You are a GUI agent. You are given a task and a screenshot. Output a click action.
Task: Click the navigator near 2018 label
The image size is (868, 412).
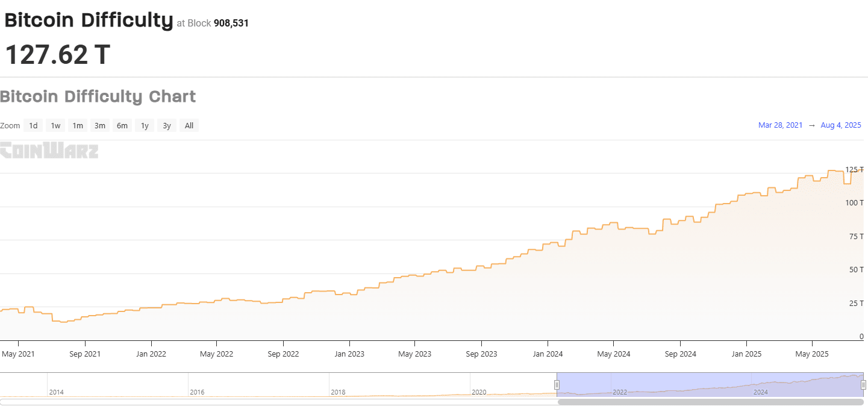pyautogui.click(x=338, y=392)
